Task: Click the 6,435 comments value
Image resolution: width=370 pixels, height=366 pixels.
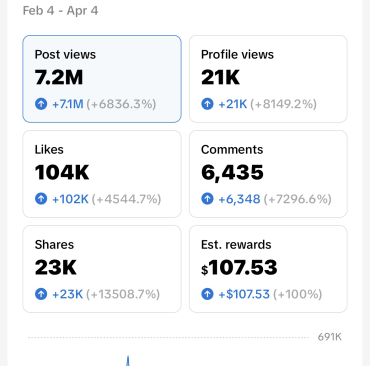Action: tap(232, 173)
